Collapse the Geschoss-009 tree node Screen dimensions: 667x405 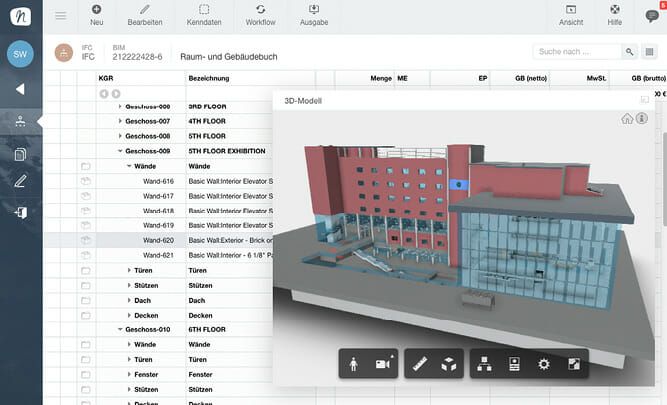pos(120,151)
